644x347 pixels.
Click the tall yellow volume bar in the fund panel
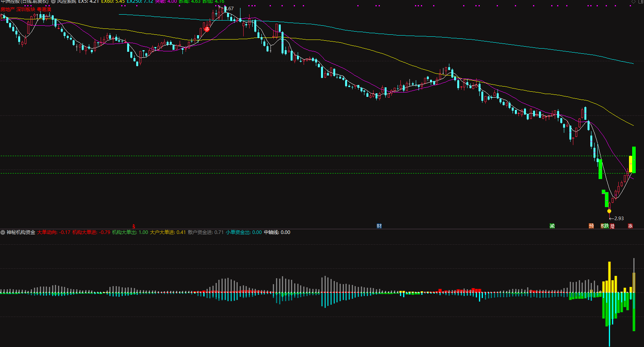pos(609,277)
